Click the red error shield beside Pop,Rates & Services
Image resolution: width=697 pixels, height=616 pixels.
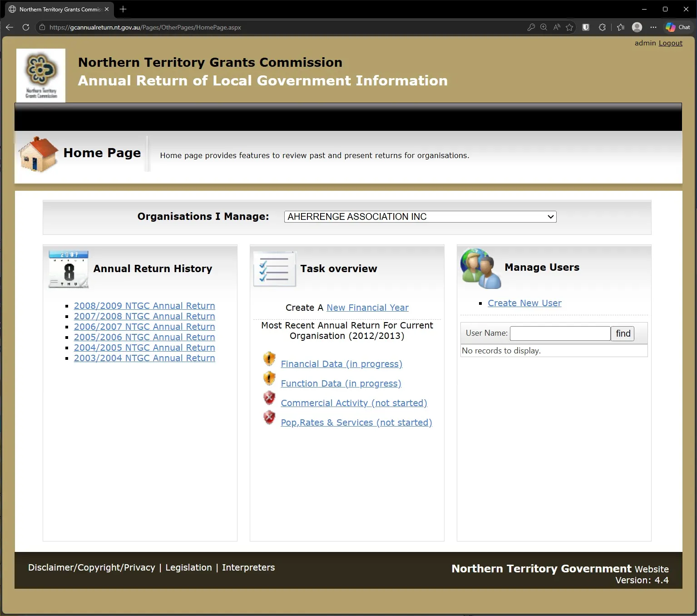[x=269, y=417]
